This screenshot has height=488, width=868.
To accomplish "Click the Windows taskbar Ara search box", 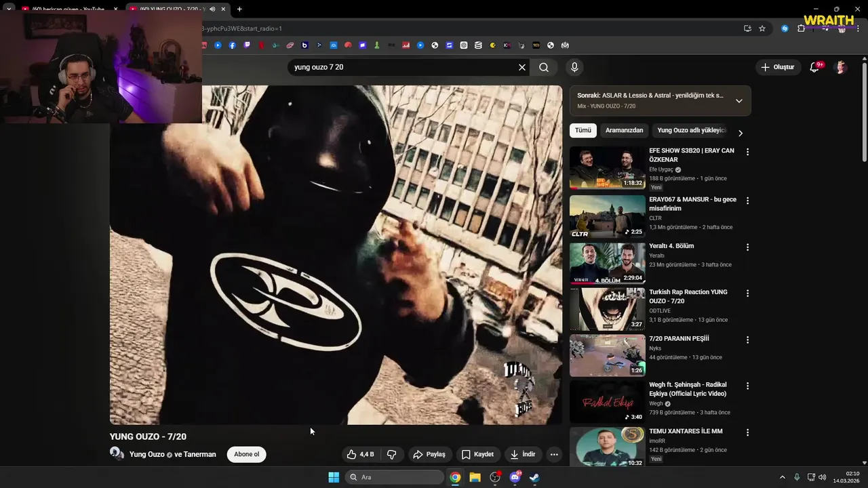I will point(395,477).
